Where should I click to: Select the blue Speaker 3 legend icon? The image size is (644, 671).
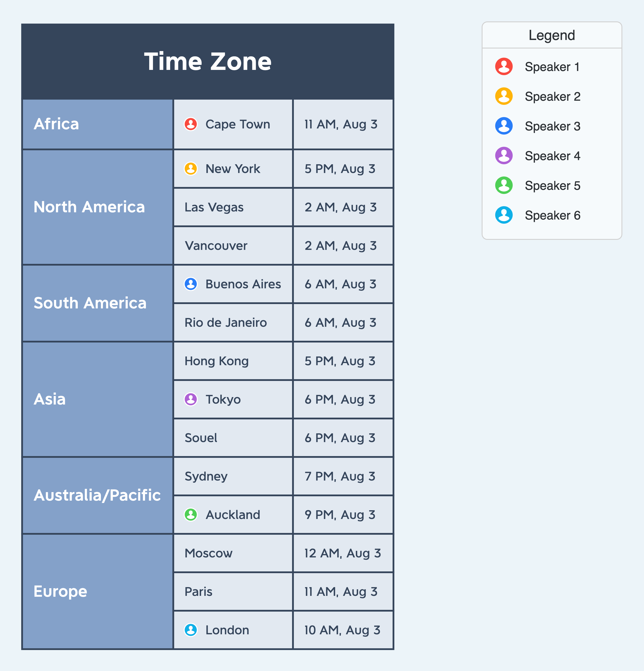pyautogui.click(x=504, y=126)
